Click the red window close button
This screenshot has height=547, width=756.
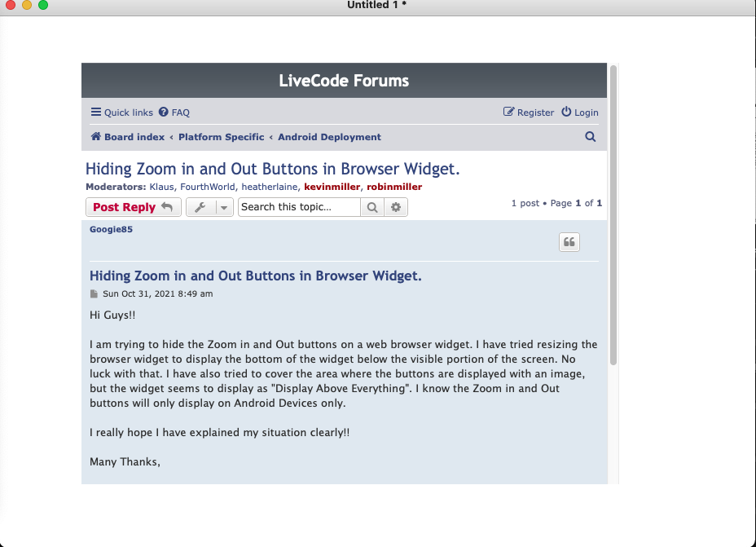point(10,5)
